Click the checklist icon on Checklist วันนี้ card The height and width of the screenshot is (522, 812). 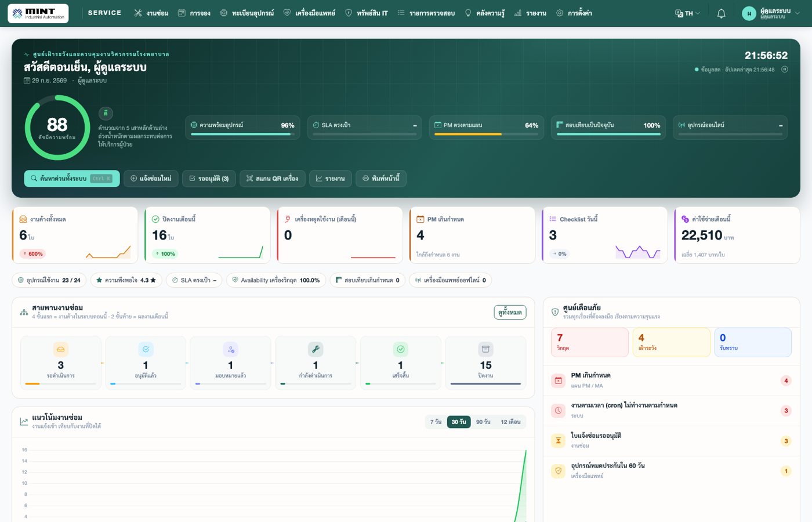pyautogui.click(x=553, y=219)
